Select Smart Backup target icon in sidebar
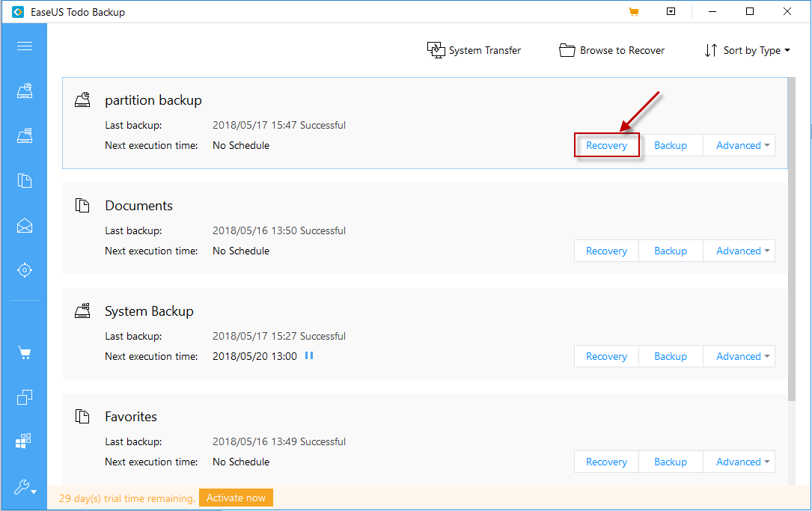 point(25,270)
